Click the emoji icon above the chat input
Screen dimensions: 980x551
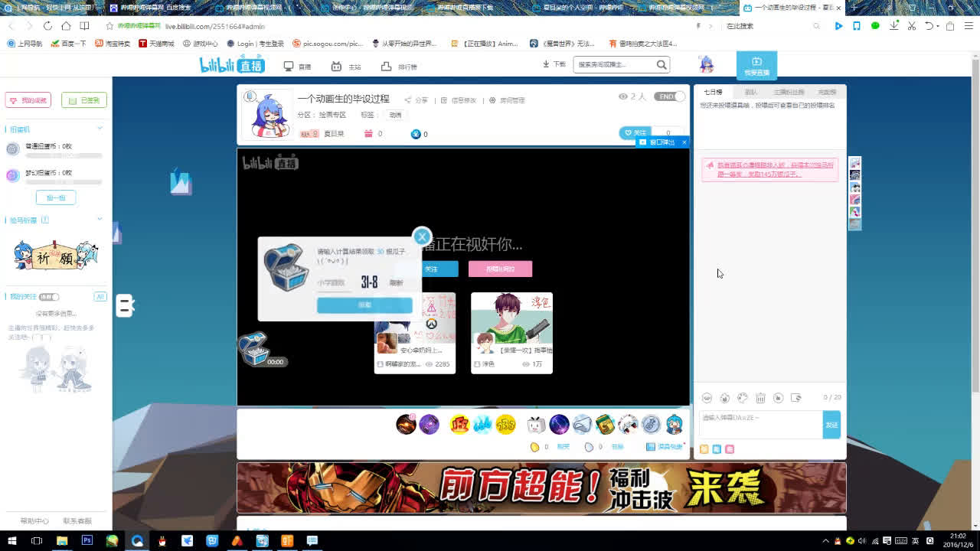click(707, 398)
